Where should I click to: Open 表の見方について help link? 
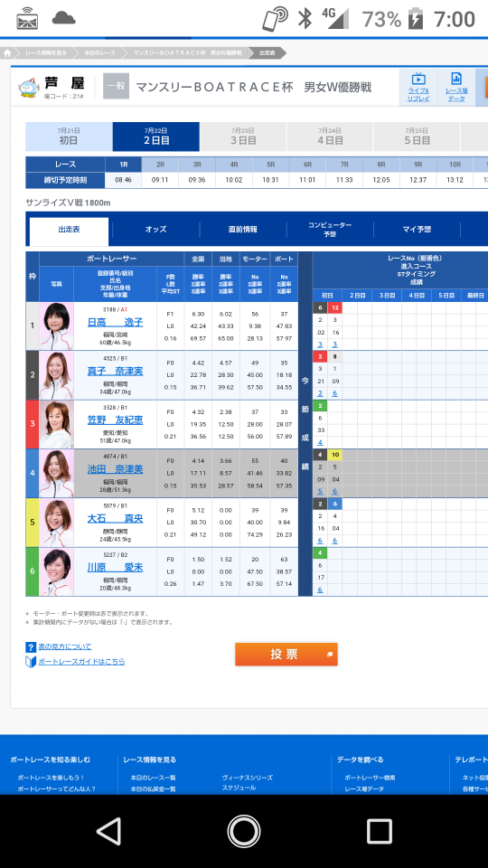(x=65, y=646)
